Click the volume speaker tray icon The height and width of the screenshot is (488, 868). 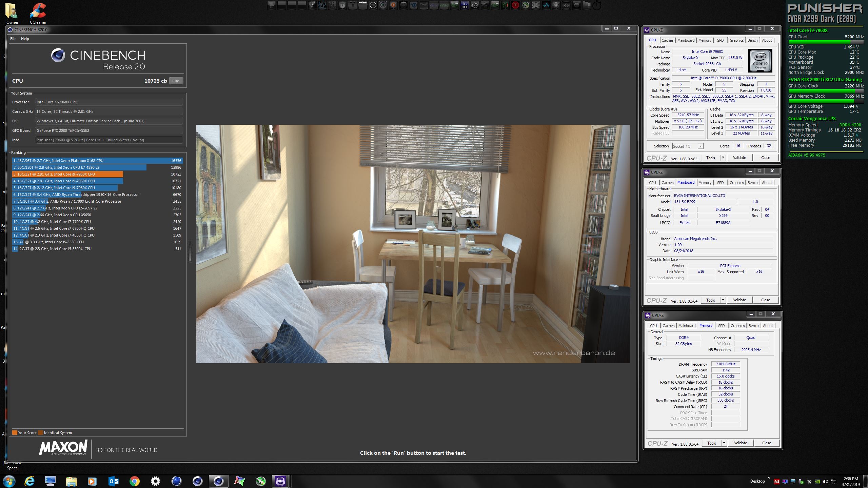(x=825, y=482)
